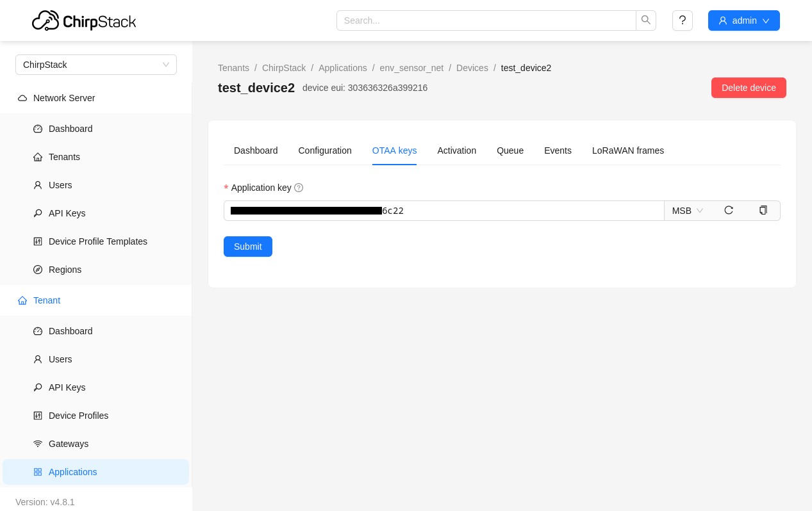Click the Applications grid icon
This screenshot has height=511, width=812.
(38, 472)
